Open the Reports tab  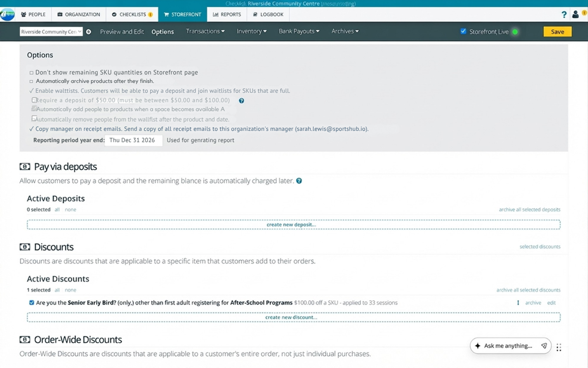227,14
